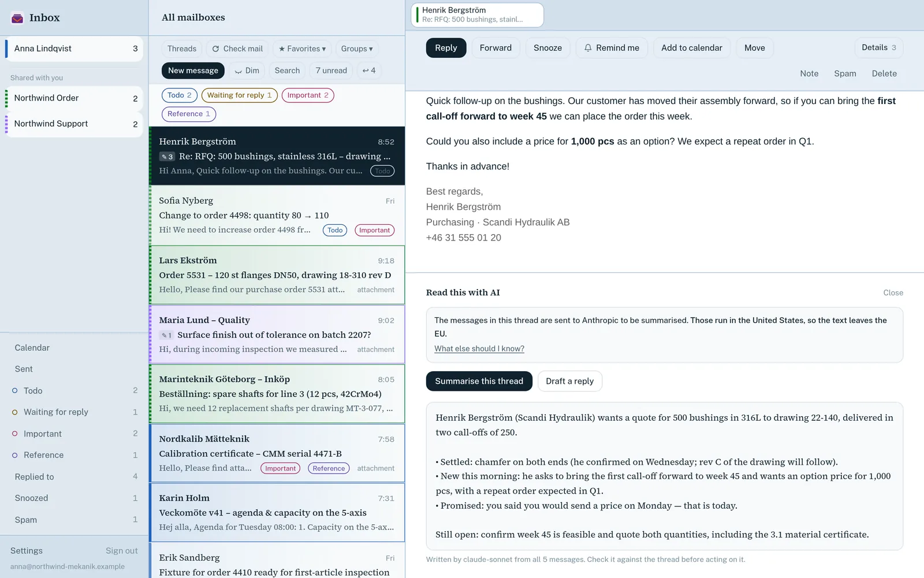The image size is (924, 578).
Task: Expand the Details 3 panel
Action: [x=878, y=48]
